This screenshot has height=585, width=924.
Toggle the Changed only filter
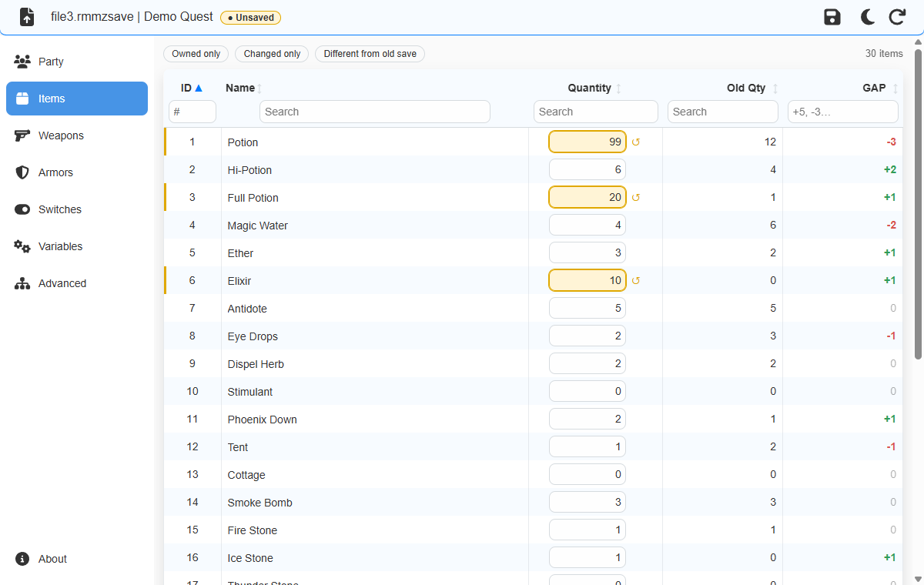pyautogui.click(x=272, y=54)
